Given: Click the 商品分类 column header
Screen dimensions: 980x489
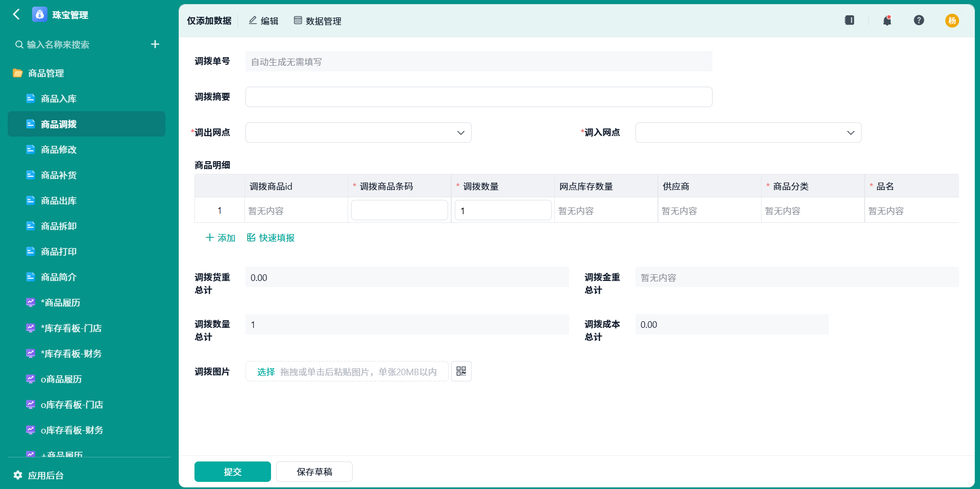Looking at the screenshot, I should coord(813,186).
